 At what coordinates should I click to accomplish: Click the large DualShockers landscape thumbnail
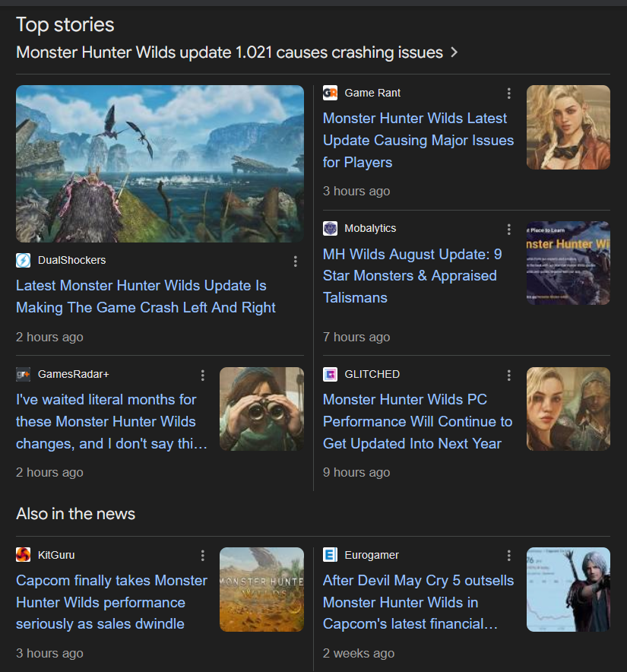coord(160,163)
